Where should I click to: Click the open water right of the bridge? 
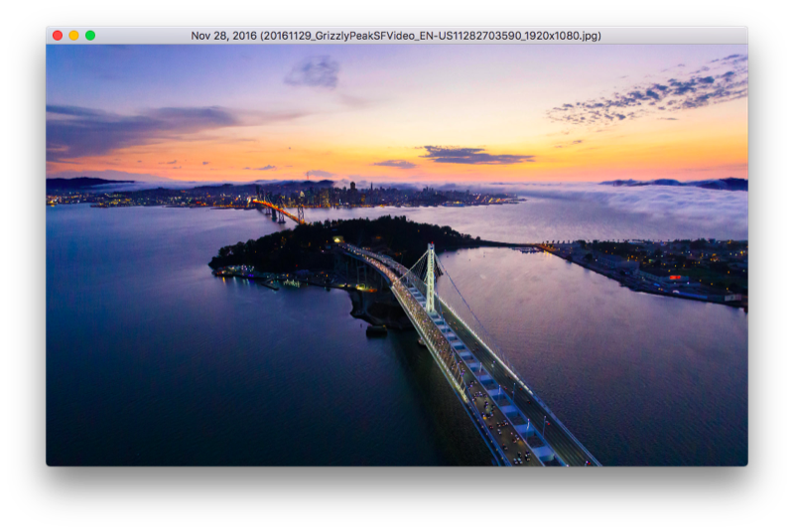pos(635,377)
